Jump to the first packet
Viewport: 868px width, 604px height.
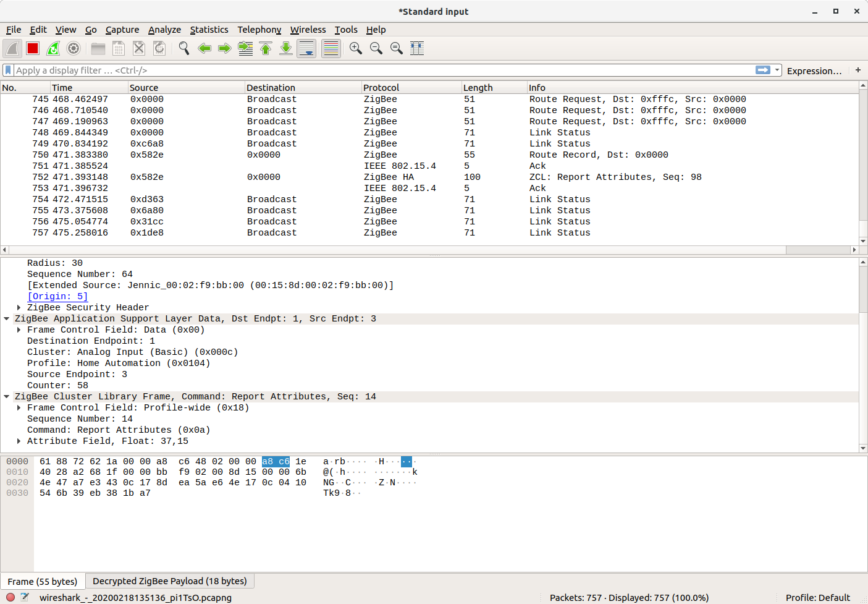pyautogui.click(x=266, y=48)
